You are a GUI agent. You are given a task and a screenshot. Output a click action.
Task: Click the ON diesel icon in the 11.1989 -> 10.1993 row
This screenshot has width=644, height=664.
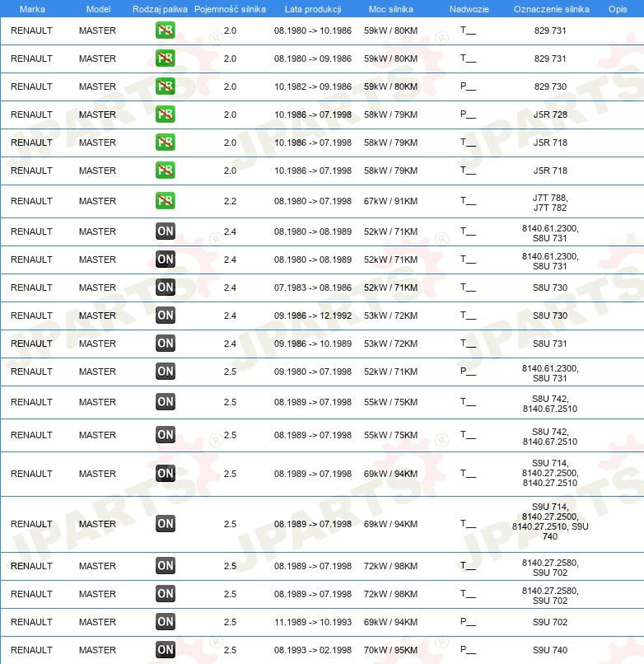tap(166, 622)
